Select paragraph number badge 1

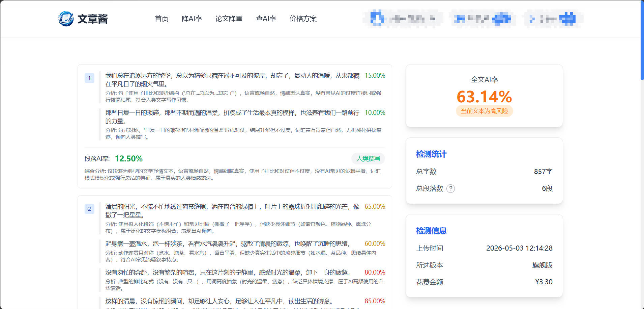(89, 78)
